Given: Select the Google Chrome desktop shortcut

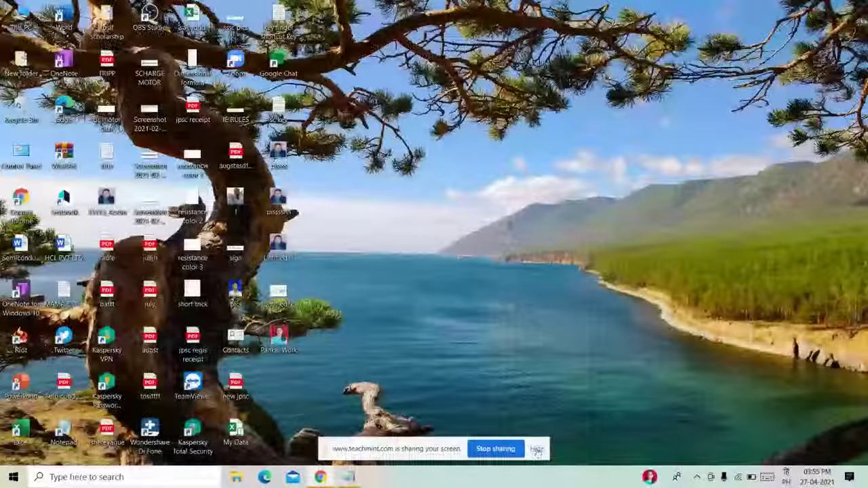Looking at the screenshot, I should click(x=21, y=207).
